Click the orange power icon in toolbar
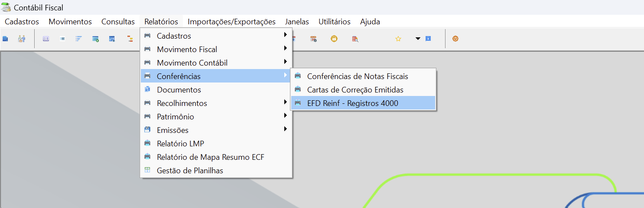 pos(455,39)
